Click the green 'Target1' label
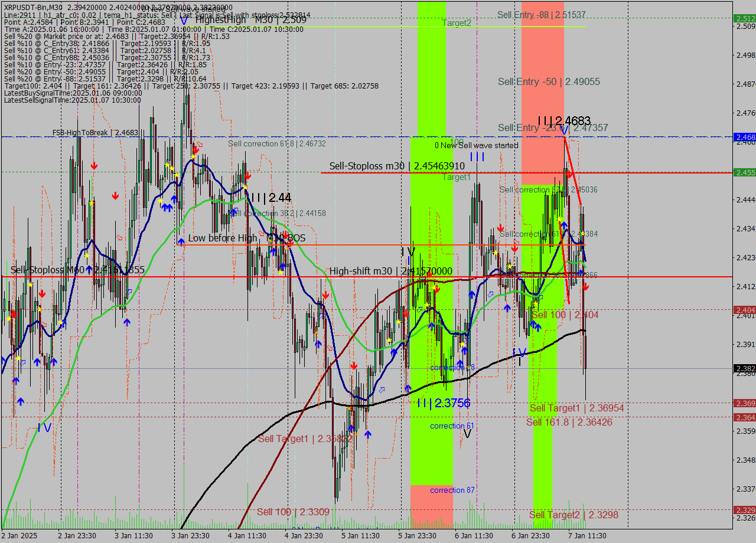The image size is (756, 543). pos(457,177)
